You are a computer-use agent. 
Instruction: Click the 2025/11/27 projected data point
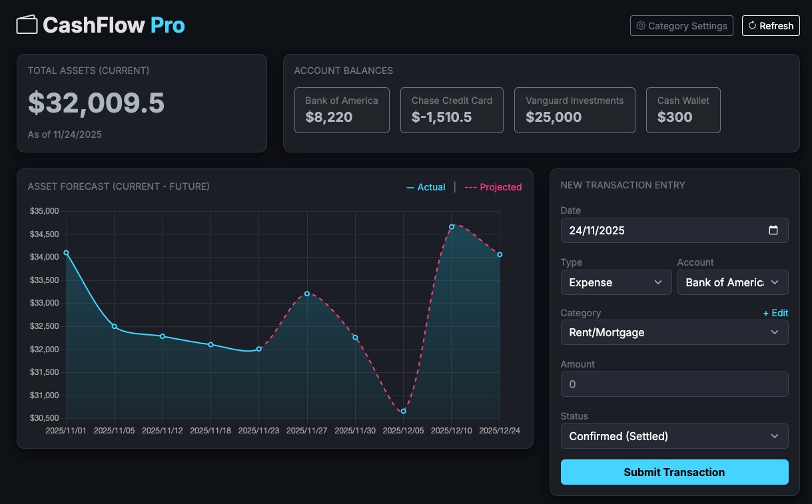(x=307, y=294)
